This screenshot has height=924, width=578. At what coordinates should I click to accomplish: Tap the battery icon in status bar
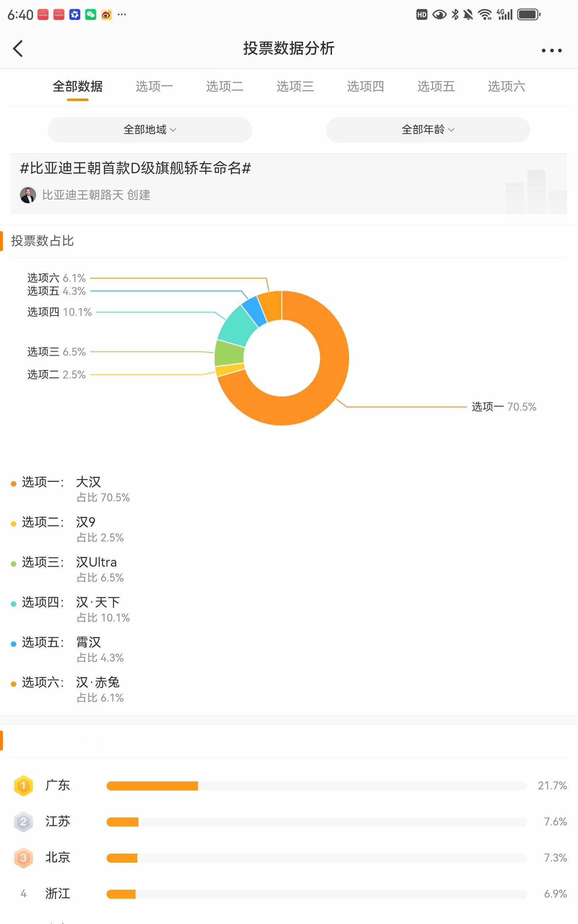click(529, 14)
